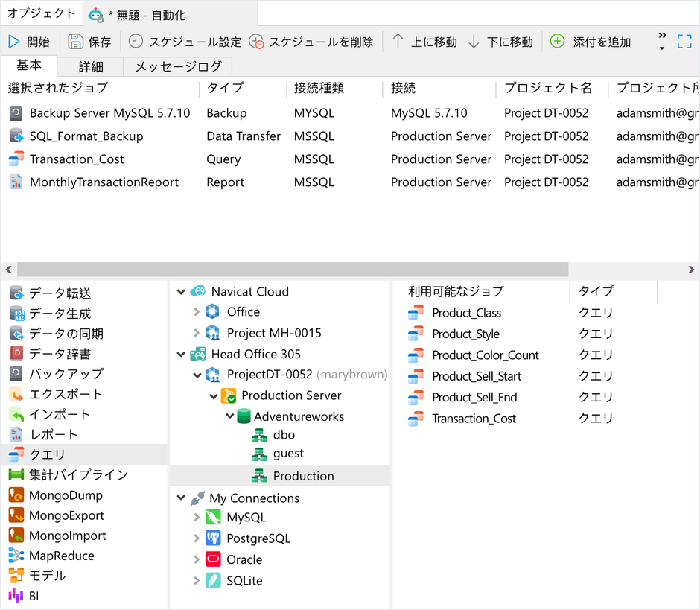
Task: Click the move down (下に移動) arrow
Action: click(x=474, y=42)
